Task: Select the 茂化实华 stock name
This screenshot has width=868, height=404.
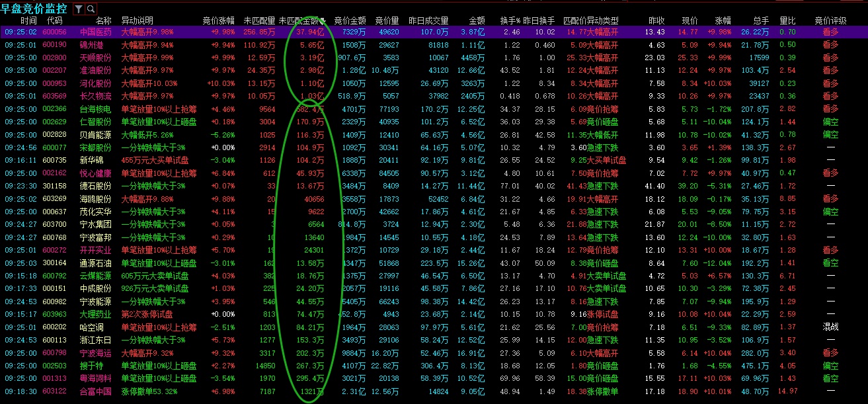Action: coord(96,212)
